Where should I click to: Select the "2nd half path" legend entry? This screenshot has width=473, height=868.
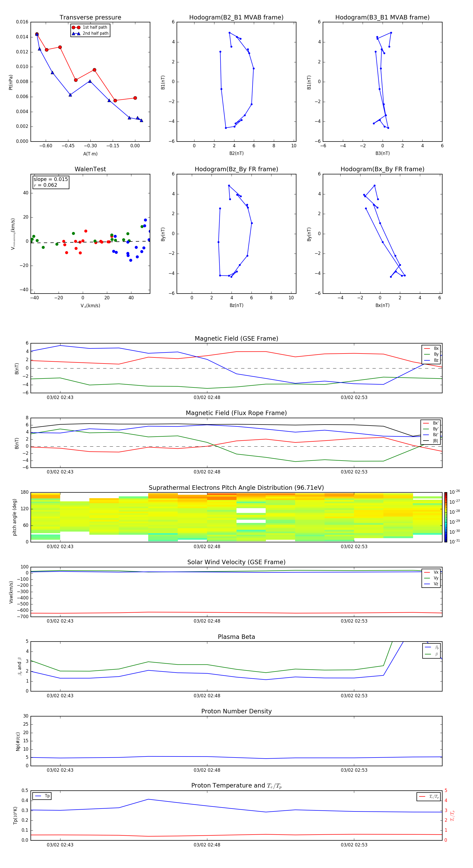point(91,33)
